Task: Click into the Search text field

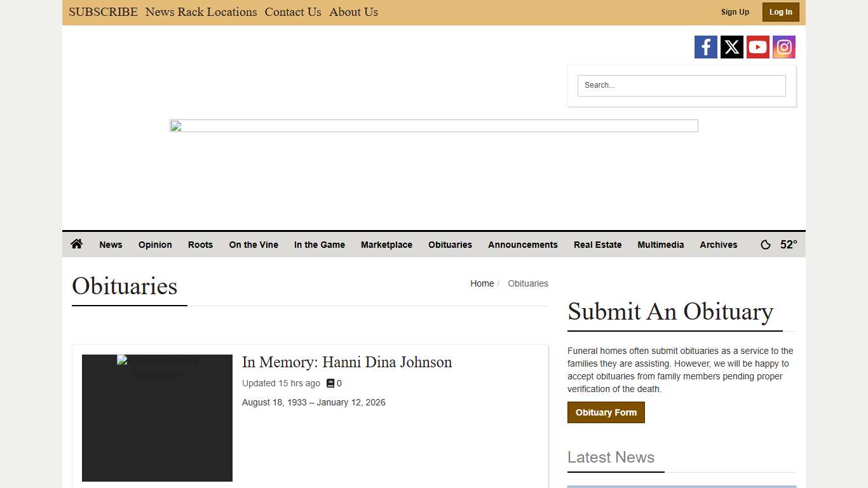Action: [681, 85]
